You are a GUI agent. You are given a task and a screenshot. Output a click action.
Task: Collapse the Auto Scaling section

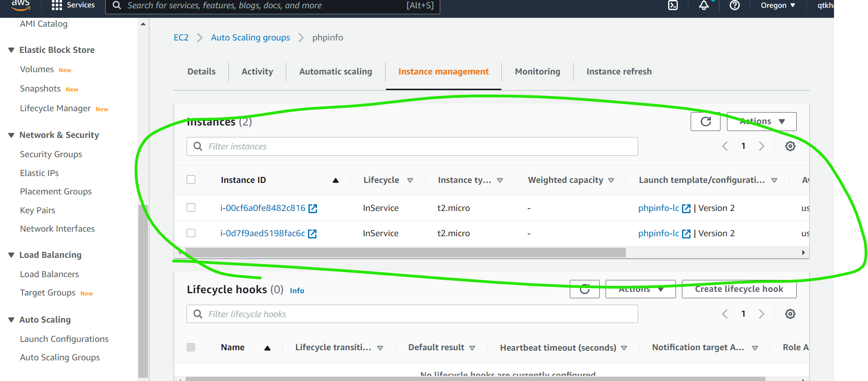tap(11, 320)
